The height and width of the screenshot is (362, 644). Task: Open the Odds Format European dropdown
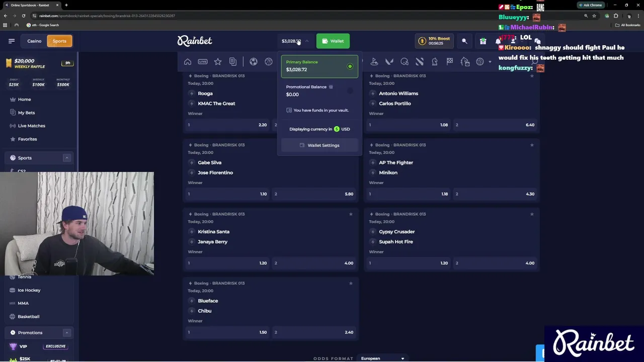click(x=382, y=358)
